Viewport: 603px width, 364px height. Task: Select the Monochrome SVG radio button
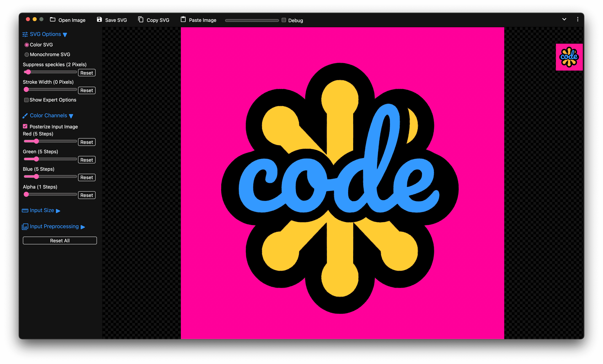coord(27,54)
